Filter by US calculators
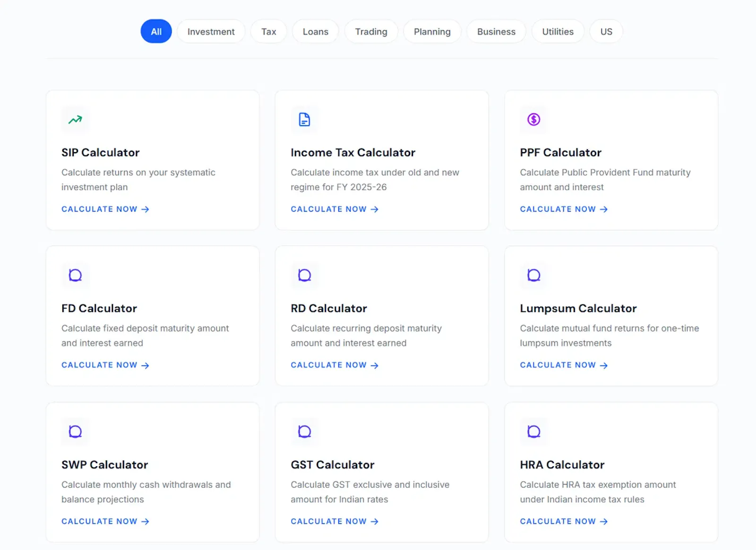The height and width of the screenshot is (550, 756). pyautogui.click(x=606, y=32)
